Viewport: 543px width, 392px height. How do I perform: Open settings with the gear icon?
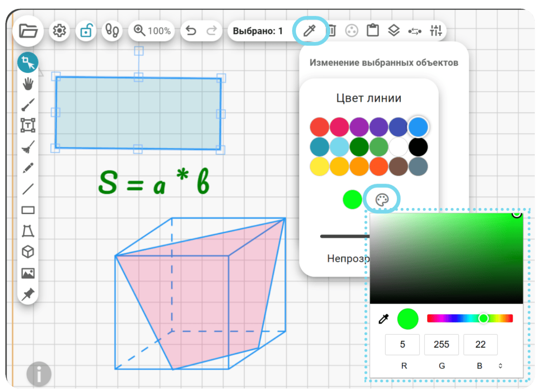point(59,31)
